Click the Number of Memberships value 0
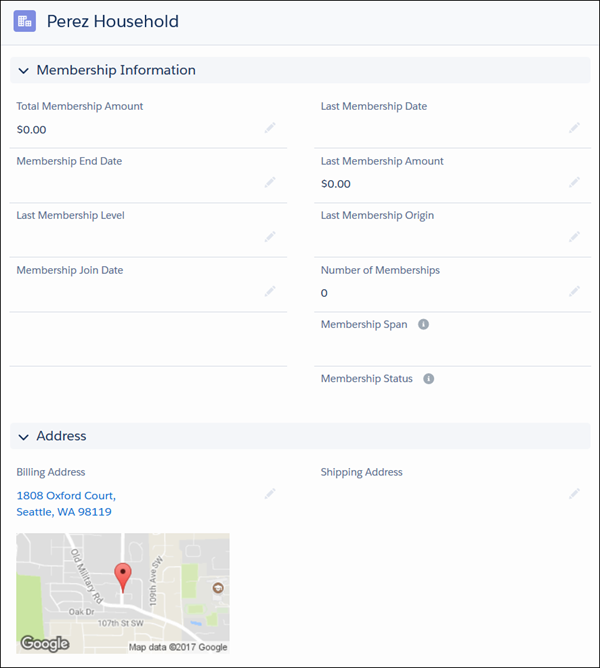600x668 pixels. (324, 293)
